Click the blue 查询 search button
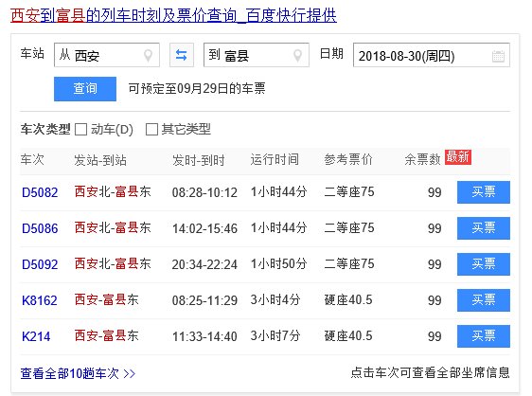This screenshot has height=396, width=532. 85,89
